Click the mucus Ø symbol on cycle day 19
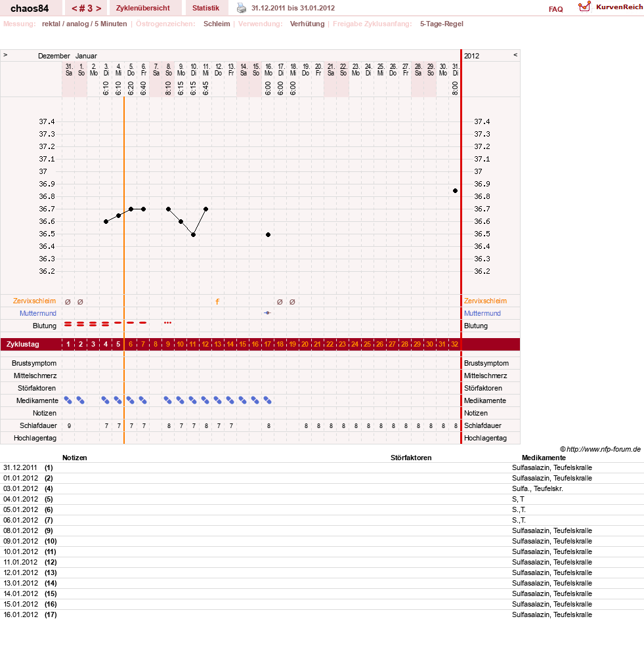 click(292, 302)
